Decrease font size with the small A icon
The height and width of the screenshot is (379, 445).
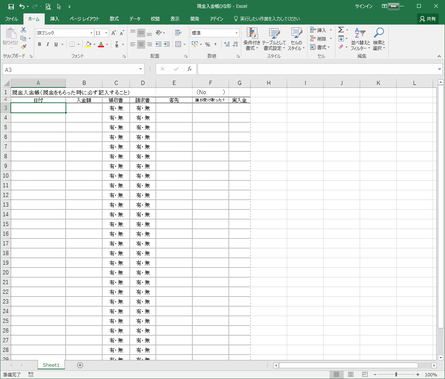122,33
